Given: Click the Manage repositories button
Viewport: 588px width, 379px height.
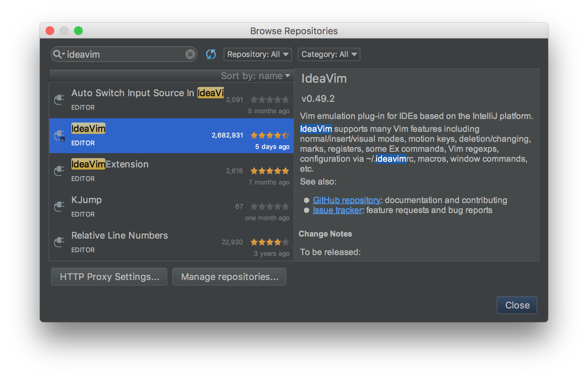Looking at the screenshot, I should click(229, 277).
